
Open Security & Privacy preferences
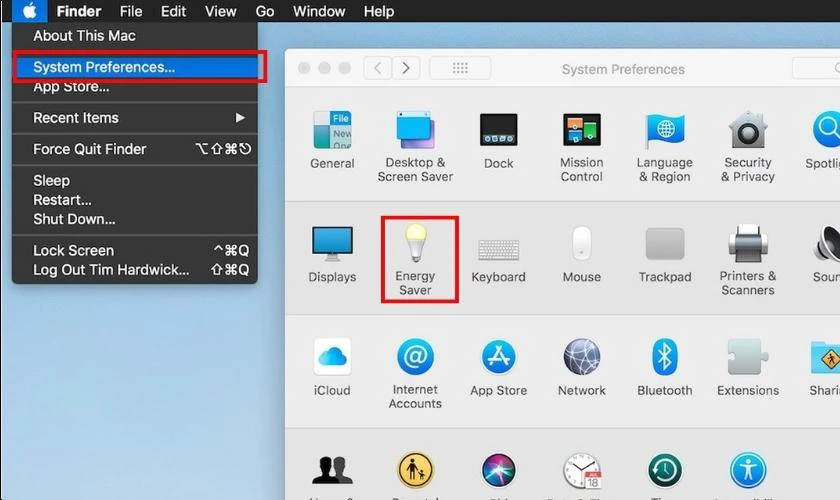(748, 146)
